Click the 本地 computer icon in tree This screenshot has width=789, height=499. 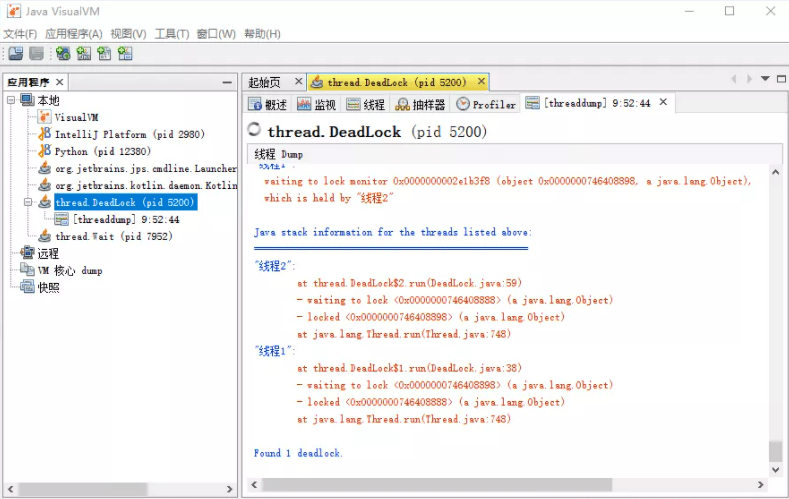(28, 100)
